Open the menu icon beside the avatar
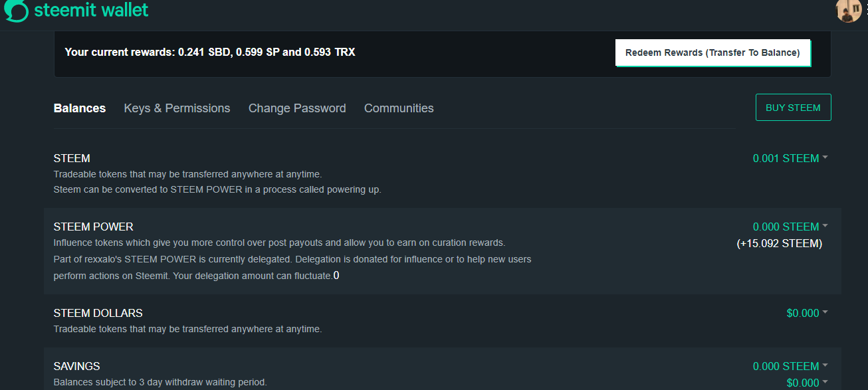 [x=865, y=10]
